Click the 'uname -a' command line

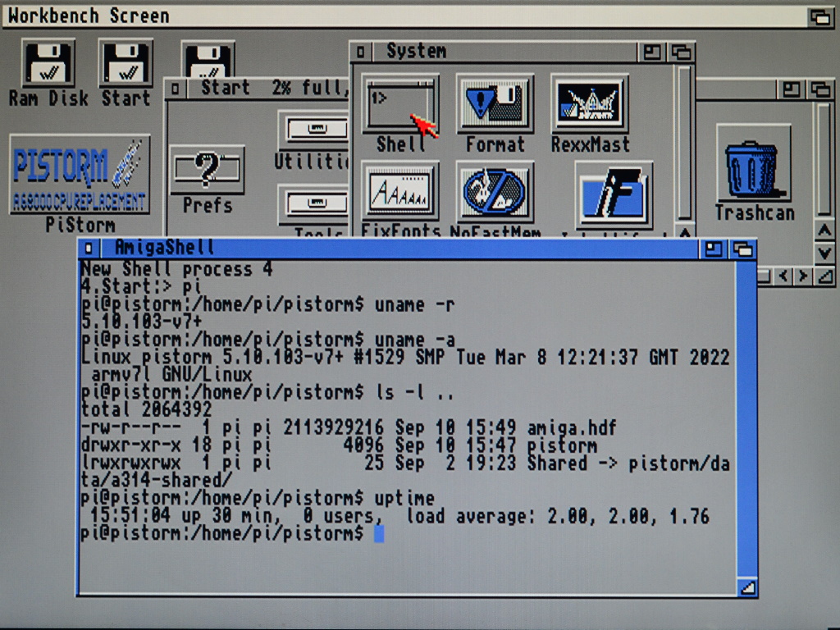(x=268, y=340)
